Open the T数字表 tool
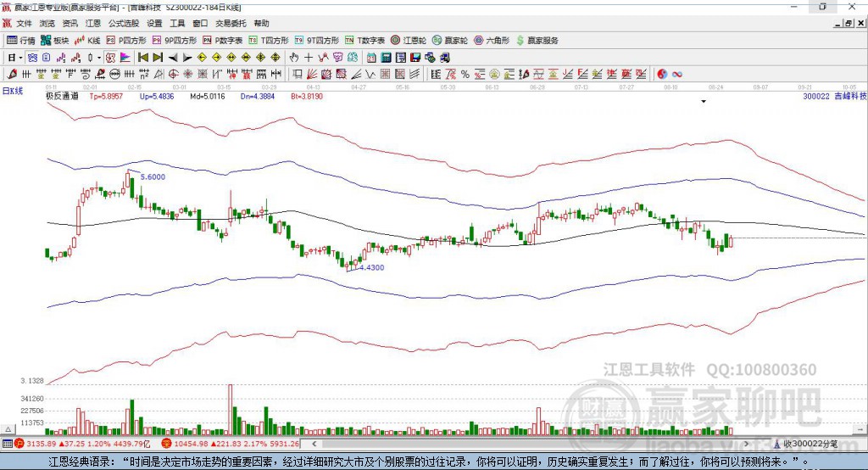The width and height of the screenshot is (868, 470). 364,41
